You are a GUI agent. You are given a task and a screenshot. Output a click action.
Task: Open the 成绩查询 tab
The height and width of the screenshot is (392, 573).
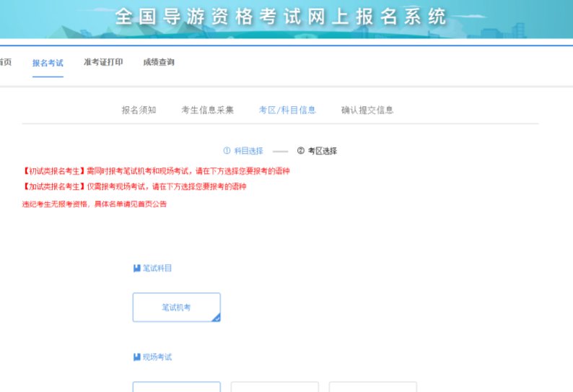[159, 62]
